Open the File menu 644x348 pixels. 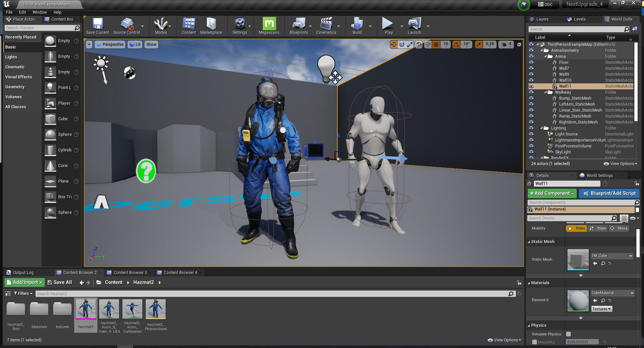(9, 12)
